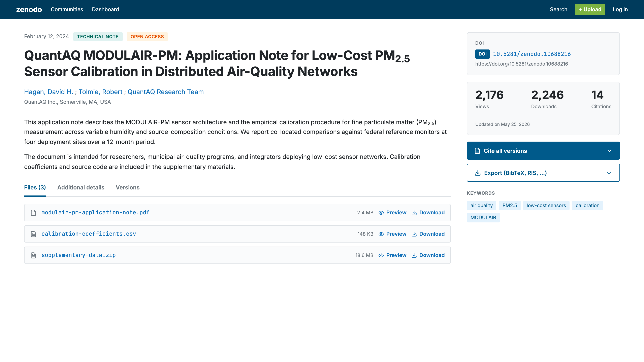
Task: Go to Dashboard in the header
Action: (105, 9)
